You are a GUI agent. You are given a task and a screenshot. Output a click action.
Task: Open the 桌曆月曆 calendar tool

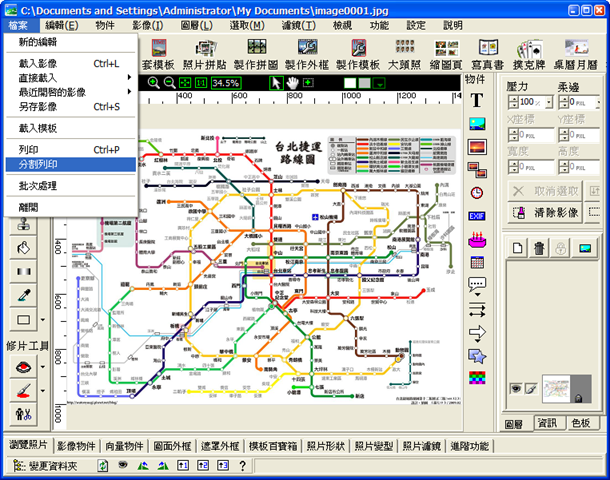click(x=576, y=54)
